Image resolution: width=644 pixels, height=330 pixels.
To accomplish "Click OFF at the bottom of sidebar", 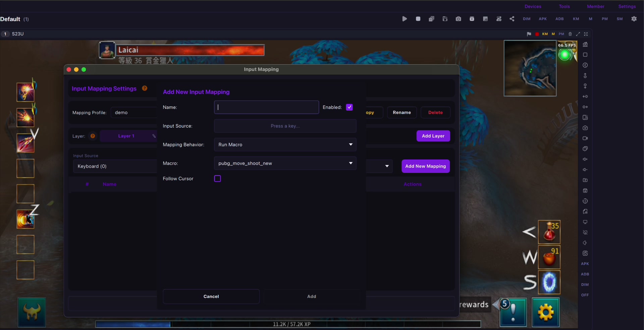I will [585, 295].
